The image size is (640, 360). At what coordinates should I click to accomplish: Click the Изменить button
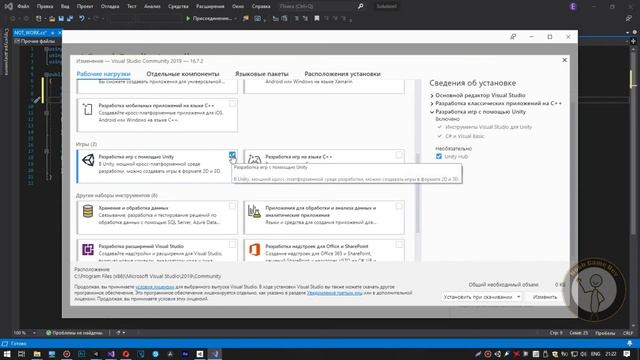(545, 297)
